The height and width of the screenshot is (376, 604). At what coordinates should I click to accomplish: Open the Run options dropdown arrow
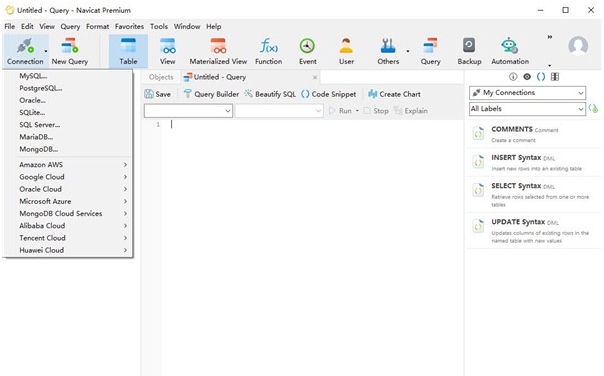pyautogui.click(x=357, y=111)
